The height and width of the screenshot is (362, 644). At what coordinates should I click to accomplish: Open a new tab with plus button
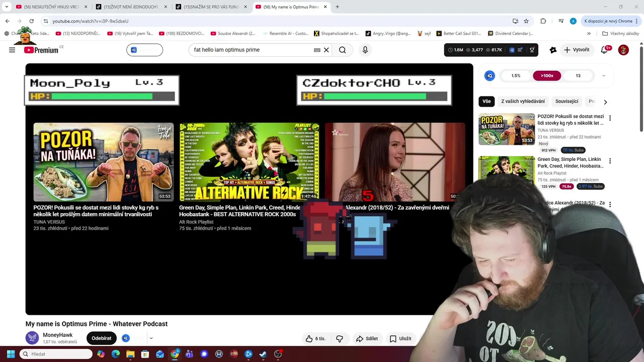337,7
